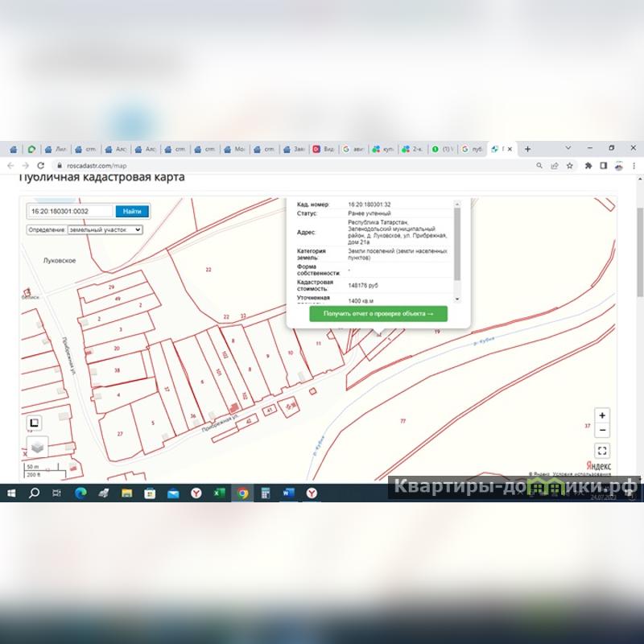Switch to the 'Мои' browser tab
644x644 pixels.
(235, 149)
